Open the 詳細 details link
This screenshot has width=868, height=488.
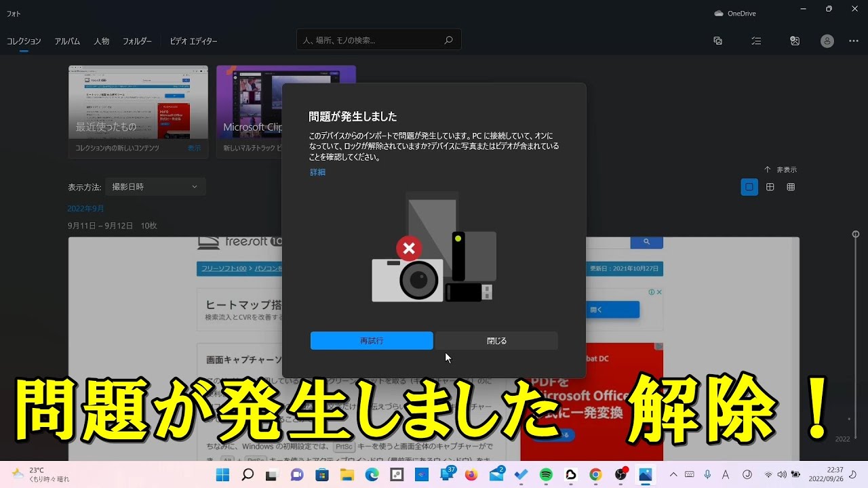318,172
